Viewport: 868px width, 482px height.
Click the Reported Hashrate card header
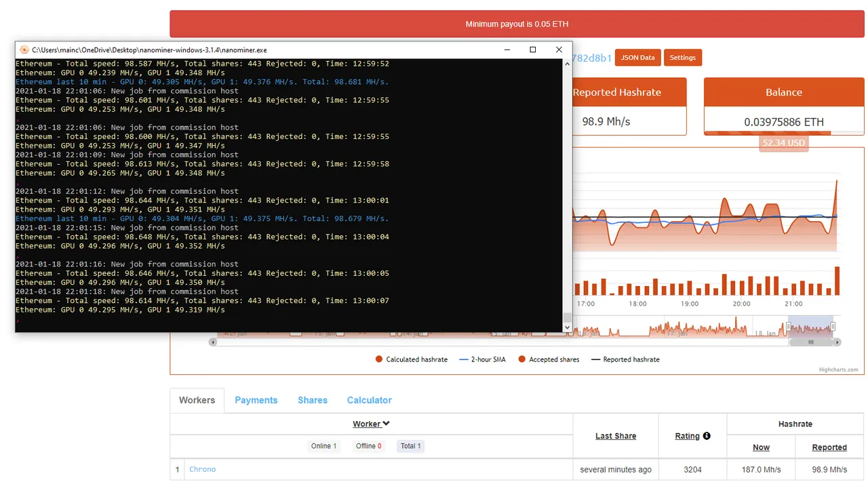[x=616, y=92]
